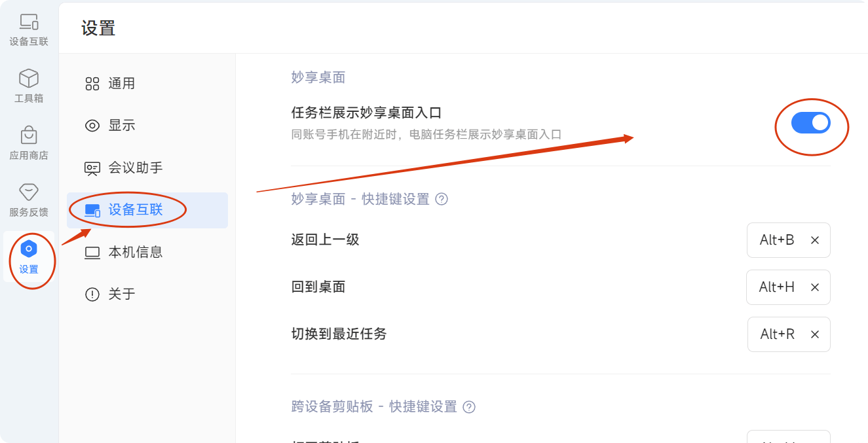The image size is (868, 443).
Task: Click the help icon next to 妙享桌面 - 快捷键设置
Action: 442,199
